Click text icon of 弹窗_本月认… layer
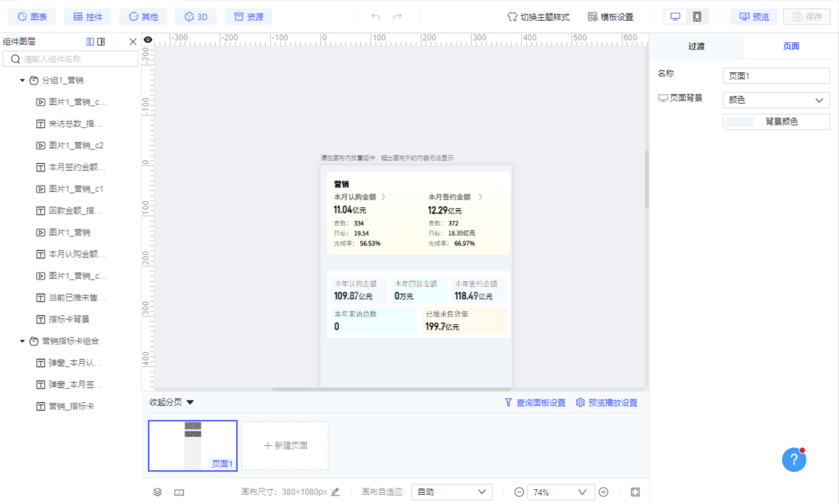 pyautogui.click(x=41, y=363)
